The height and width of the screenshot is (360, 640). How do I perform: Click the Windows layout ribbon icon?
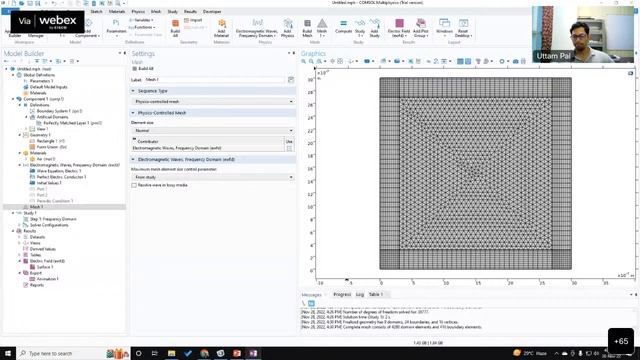[x=444, y=28]
